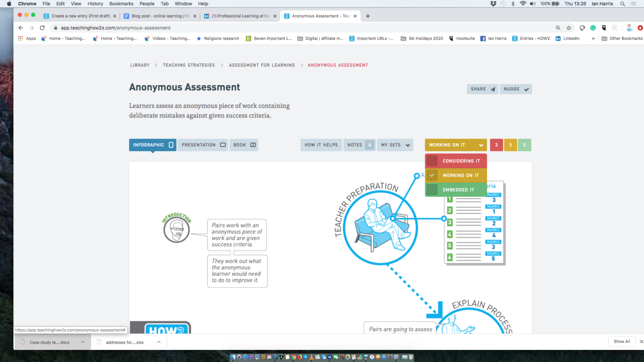Click the Wi-Fi status icon

coord(523,4)
